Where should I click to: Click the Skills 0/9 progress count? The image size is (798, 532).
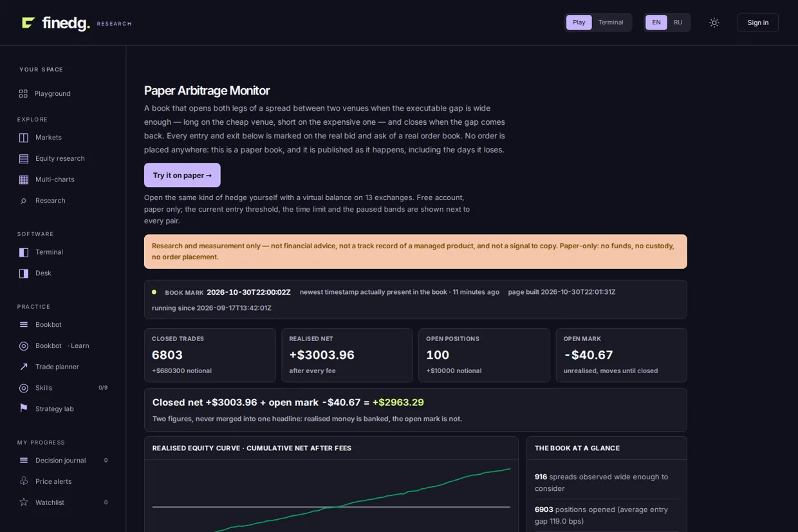[x=103, y=388]
